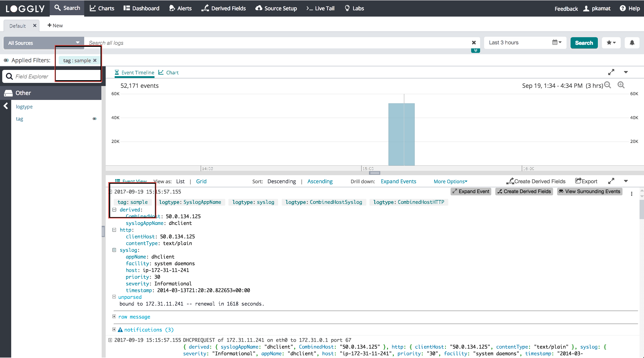644x358 pixels.
Task: Collapse the syslog section
Action: tap(114, 250)
